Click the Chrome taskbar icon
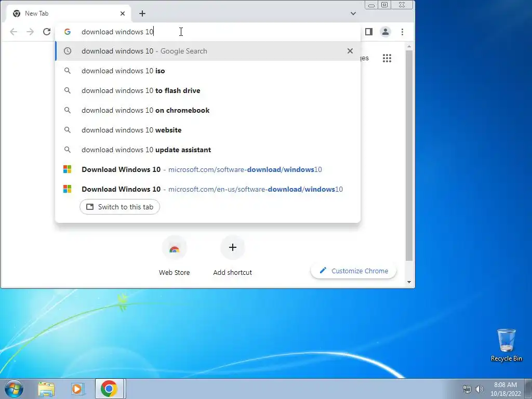Image resolution: width=532 pixels, height=399 pixels. pyautogui.click(x=109, y=389)
